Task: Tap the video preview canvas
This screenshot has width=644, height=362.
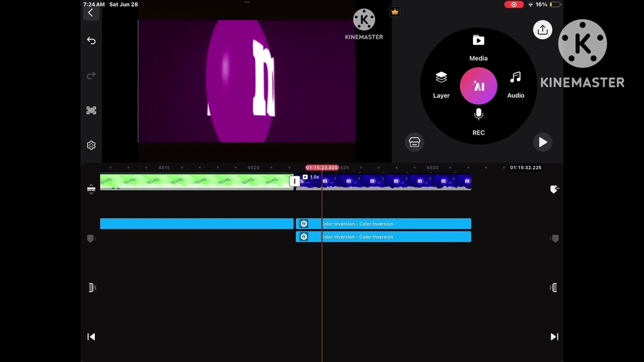Action: 247,81
